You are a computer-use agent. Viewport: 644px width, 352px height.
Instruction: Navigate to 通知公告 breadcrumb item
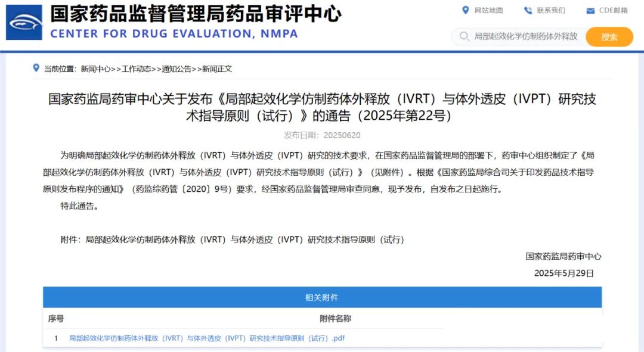(x=177, y=69)
